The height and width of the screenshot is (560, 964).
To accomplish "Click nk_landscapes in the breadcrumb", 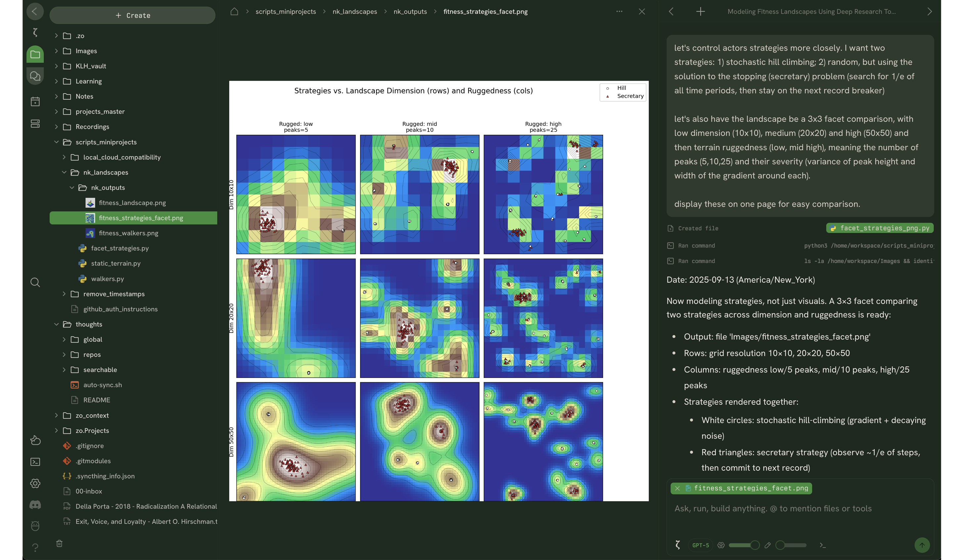I will [355, 12].
